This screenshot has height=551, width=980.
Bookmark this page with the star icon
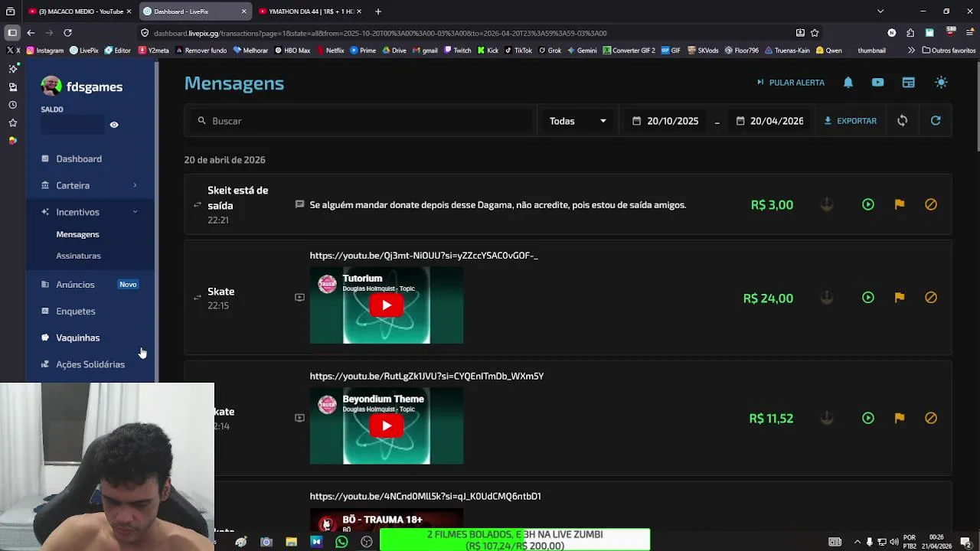815,33
